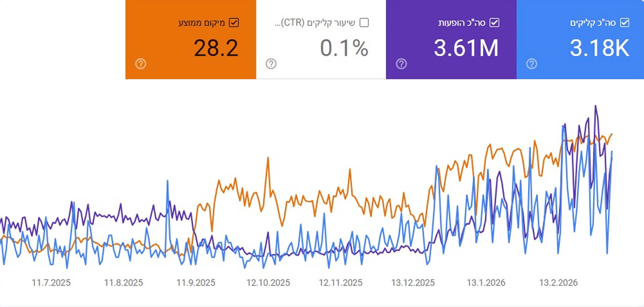Click the 11.7.2025 date label on axis
The width and height of the screenshot is (644, 307).
(x=51, y=283)
